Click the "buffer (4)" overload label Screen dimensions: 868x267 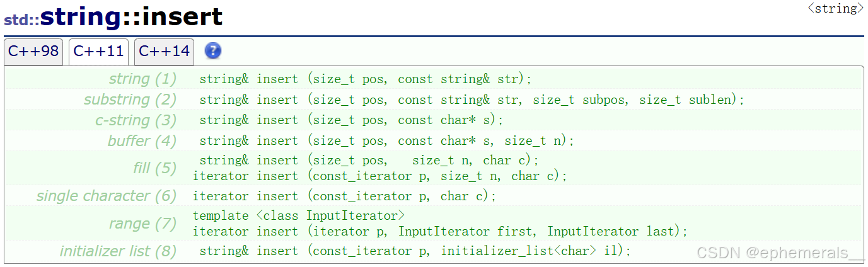coord(142,140)
